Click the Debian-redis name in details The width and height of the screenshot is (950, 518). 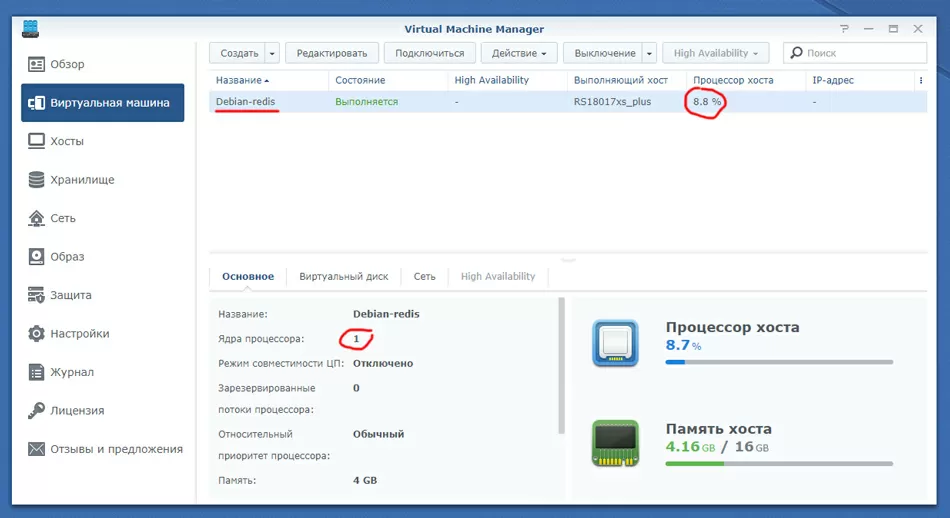pyautogui.click(x=386, y=314)
